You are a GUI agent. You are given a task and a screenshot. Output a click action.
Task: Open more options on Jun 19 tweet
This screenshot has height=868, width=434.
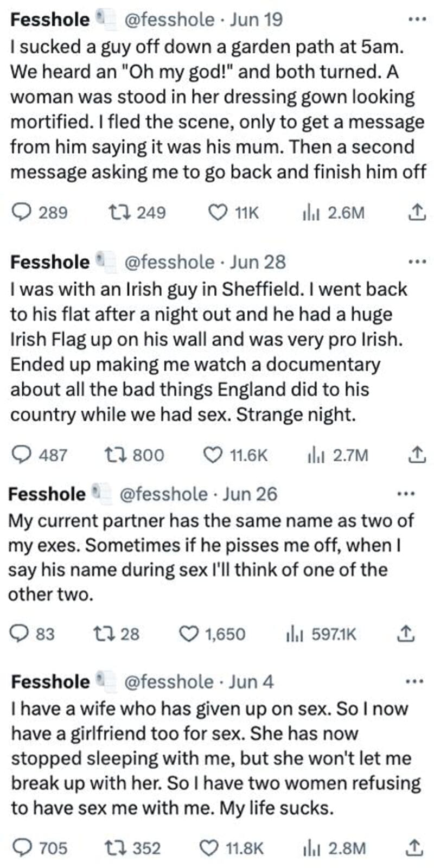(x=417, y=20)
